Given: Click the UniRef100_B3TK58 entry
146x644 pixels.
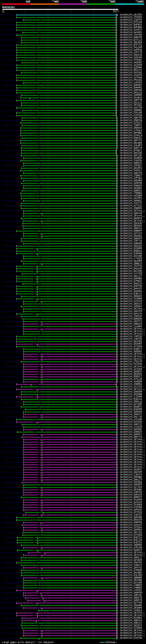Looking at the screenshot, I should (131, 422).
